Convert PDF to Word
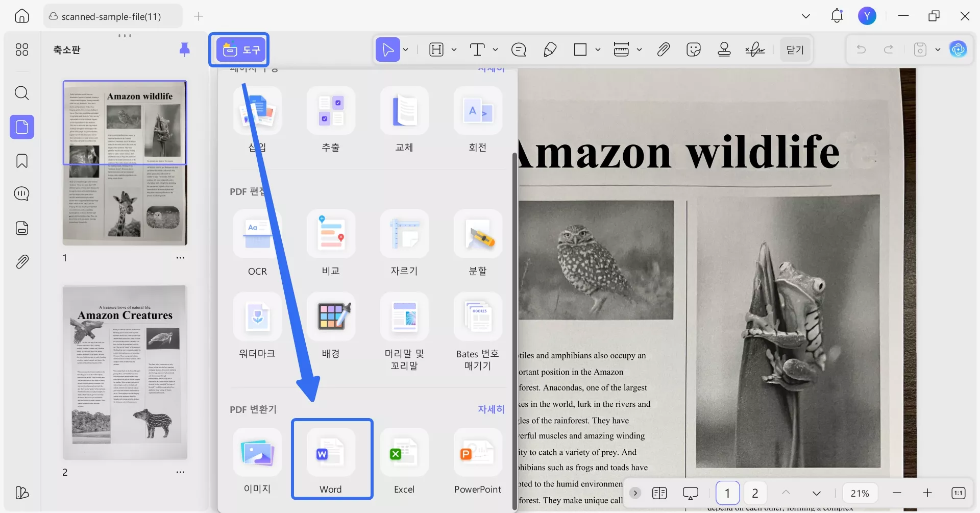980x513 pixels. pyautogui.click(x=331, y=461)
